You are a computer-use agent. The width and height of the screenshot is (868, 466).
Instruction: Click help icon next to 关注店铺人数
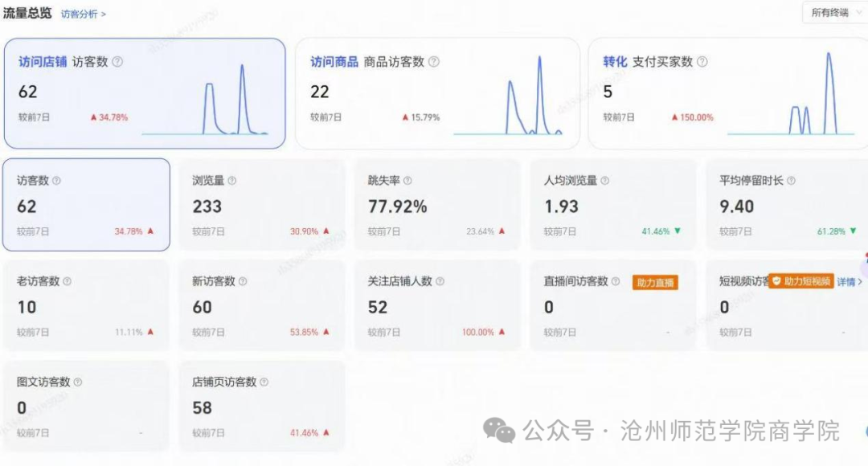coord(440,282)
